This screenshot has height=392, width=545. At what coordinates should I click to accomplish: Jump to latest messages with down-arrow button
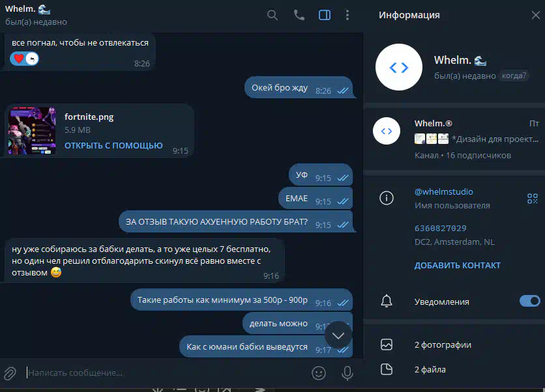(x=338, y=335)
